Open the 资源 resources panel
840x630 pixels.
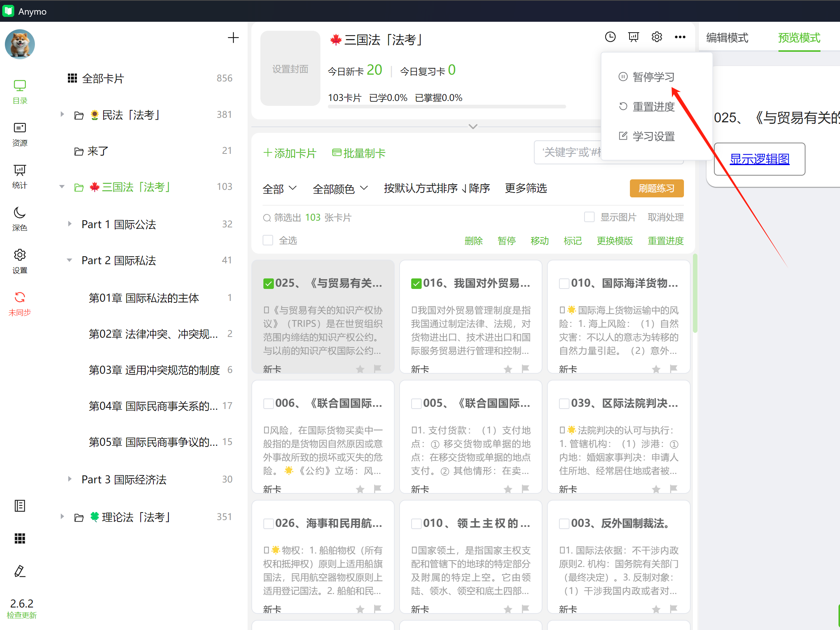pyautogui.click(x=20, y=134)
